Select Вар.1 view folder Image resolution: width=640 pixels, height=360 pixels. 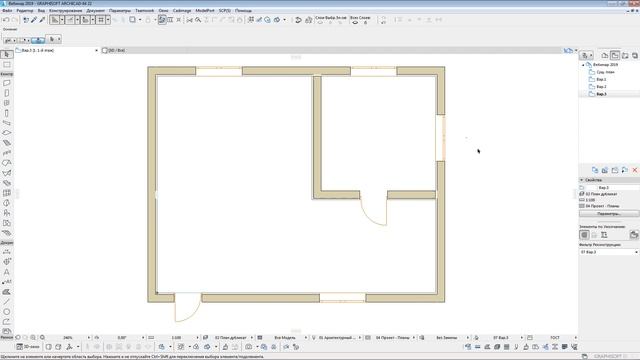click(601, 79)
